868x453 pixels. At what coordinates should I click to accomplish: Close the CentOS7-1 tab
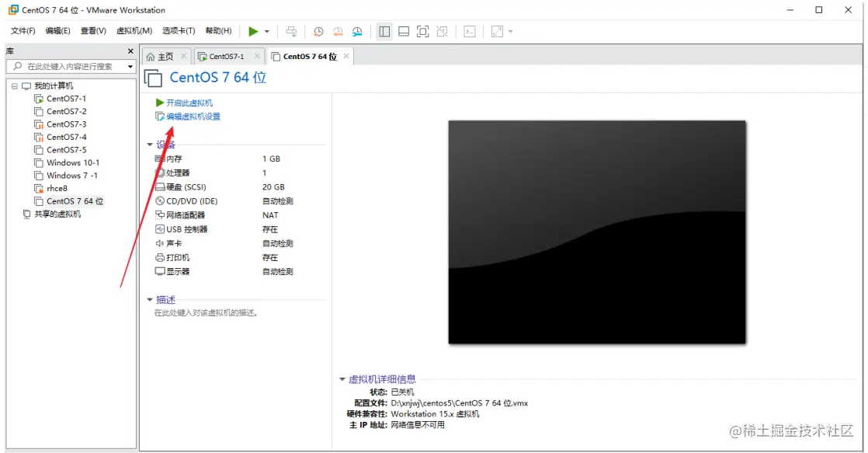tap(257, 56)
